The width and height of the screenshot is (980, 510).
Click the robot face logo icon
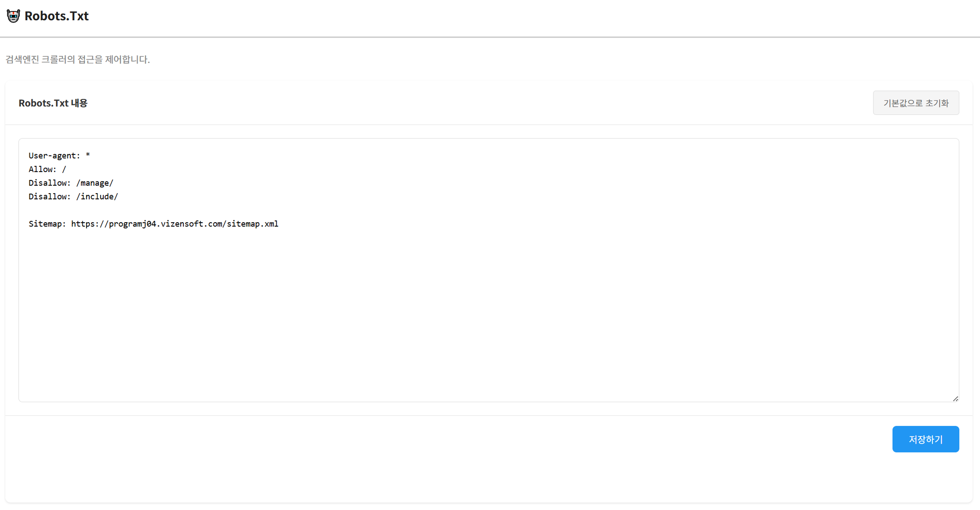coord(13,16)
